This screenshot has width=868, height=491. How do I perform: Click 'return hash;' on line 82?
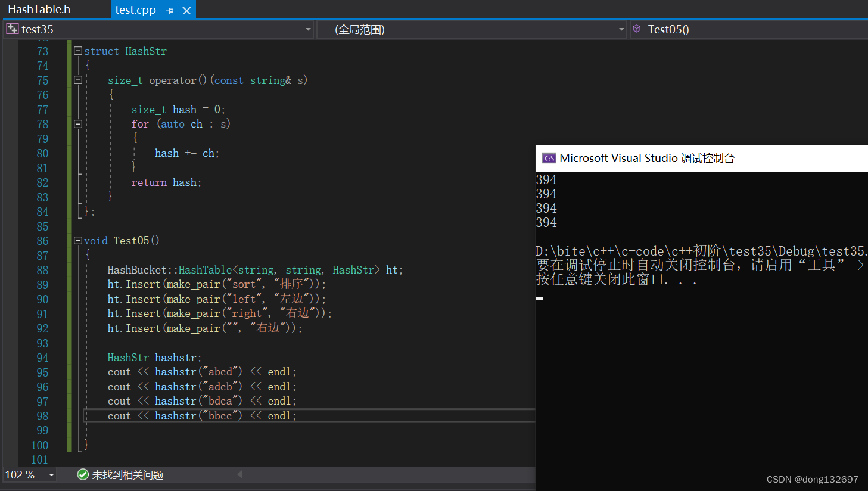166,182
